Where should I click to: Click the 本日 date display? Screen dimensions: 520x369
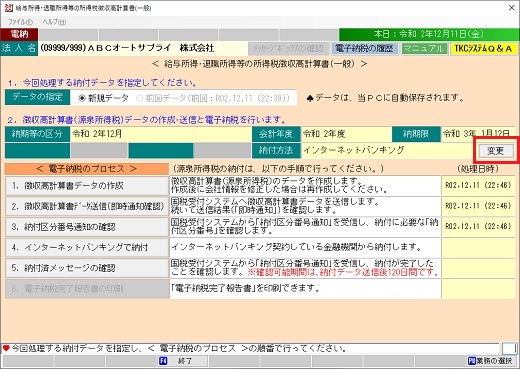click(429, 34)
